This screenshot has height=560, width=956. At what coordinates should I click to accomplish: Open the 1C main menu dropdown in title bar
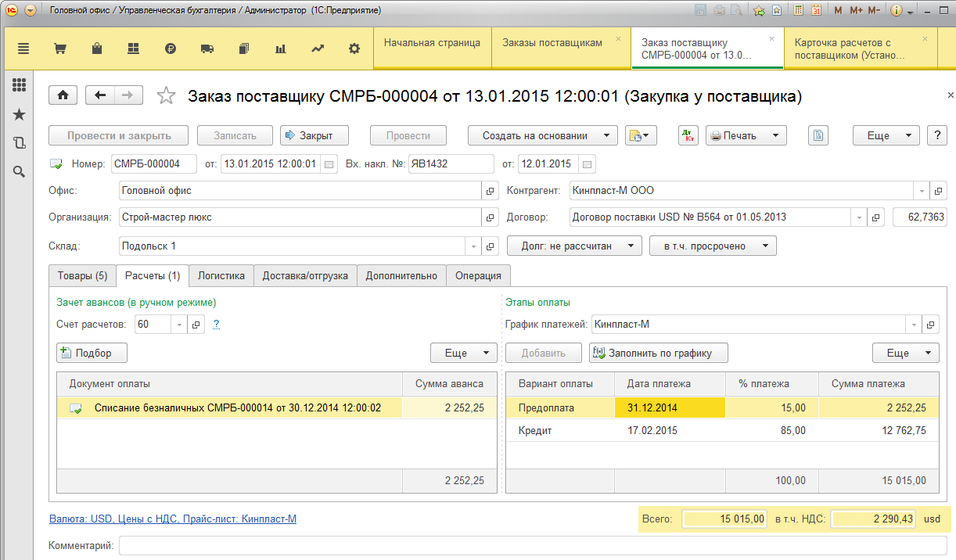(x=31, y=11)
